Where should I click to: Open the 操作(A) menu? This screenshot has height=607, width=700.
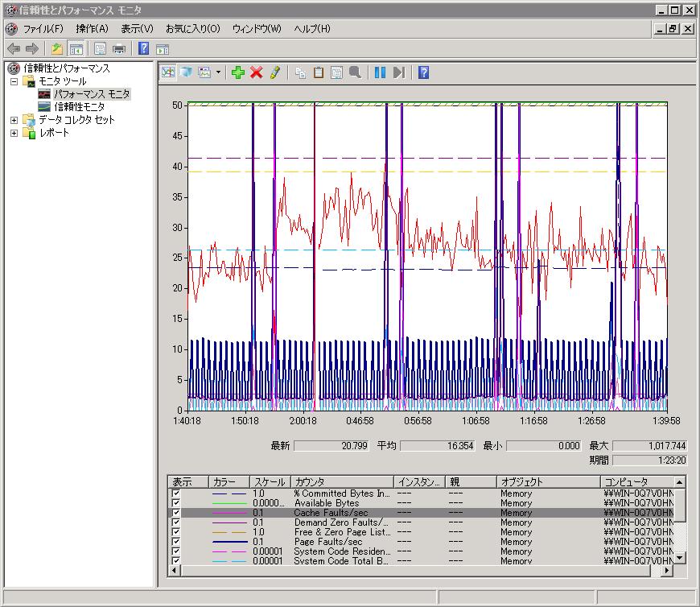[91, 29]
